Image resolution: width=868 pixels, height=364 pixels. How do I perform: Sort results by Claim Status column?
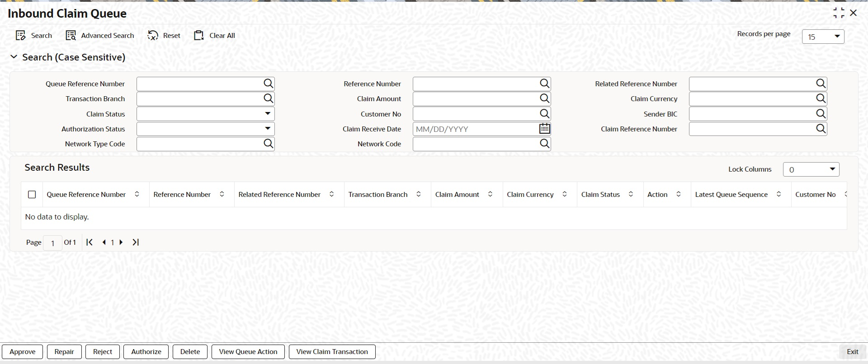[x=631, y=194]
